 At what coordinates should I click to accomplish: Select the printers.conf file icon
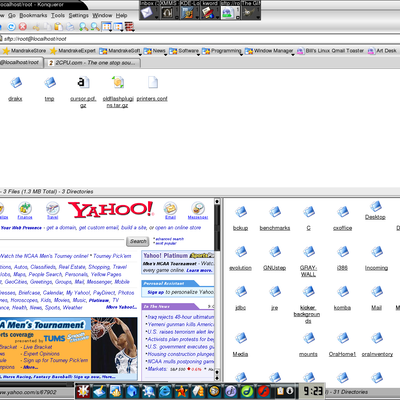152,82
